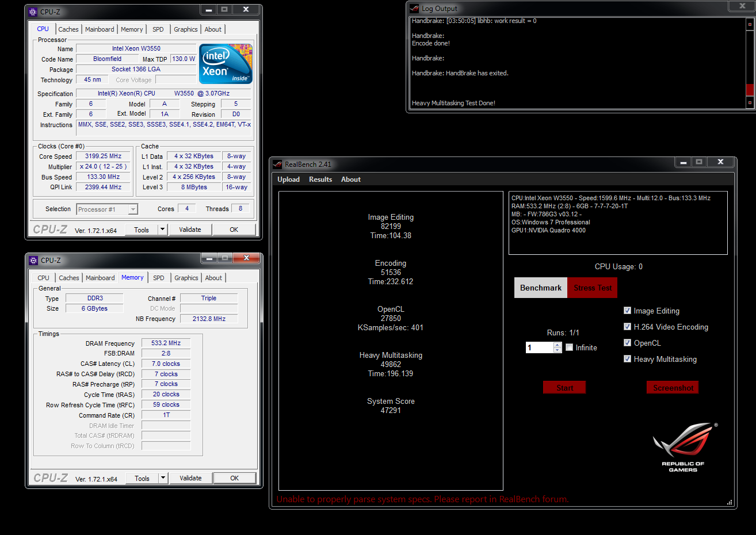Close the top CPU-Z window
This screenshot has width=756, height=535.
(x=246, y=10)
